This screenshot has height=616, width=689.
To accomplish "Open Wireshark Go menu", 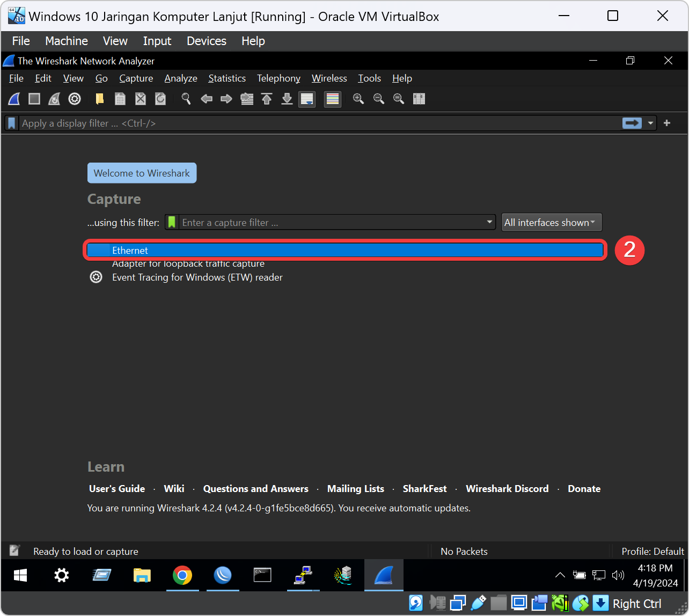I will coord(102,78).
